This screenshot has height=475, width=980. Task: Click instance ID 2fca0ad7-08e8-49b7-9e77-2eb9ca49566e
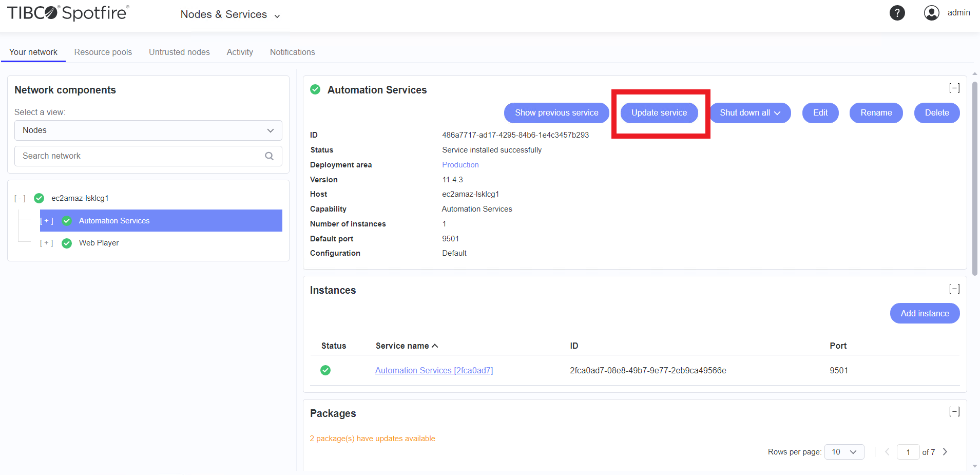[x=648, y=370]
